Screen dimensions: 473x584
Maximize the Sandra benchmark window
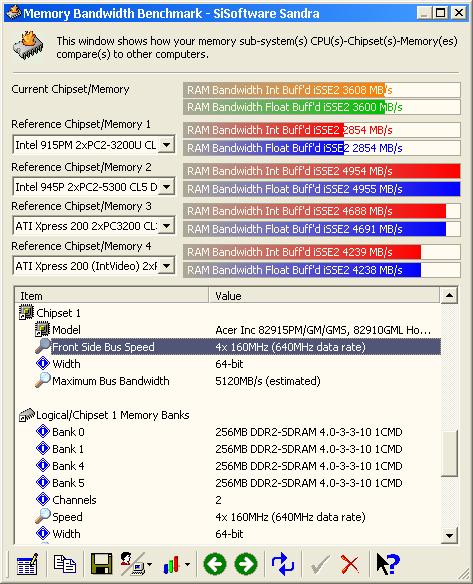[x=441, y=13]
